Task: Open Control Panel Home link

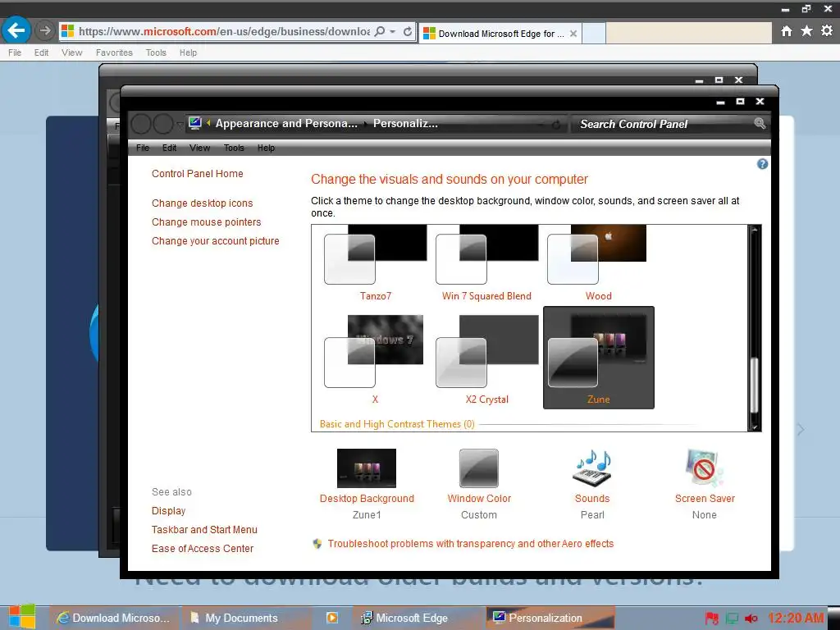Action: (197, 174)
